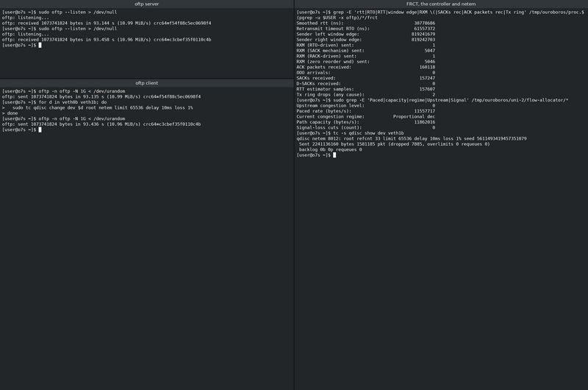Click 'Sender right window edge:' label
The width and height of the screenshot is (588, 390).
(329, 40)
